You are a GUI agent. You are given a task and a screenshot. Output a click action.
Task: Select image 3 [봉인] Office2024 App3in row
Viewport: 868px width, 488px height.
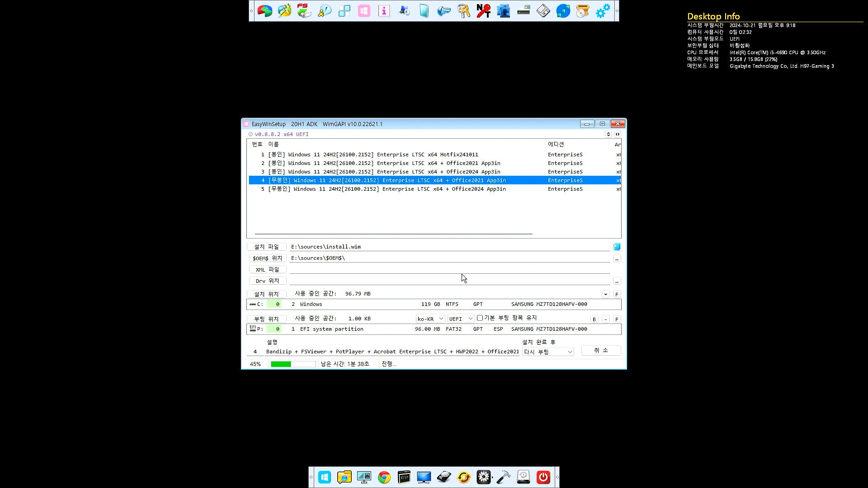[x=434, y=172]
